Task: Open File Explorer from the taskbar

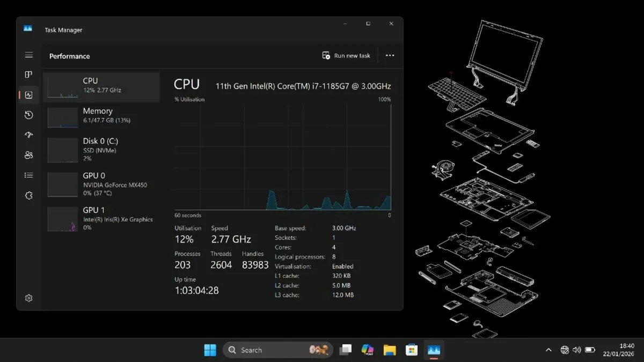Action: point(390,350)
